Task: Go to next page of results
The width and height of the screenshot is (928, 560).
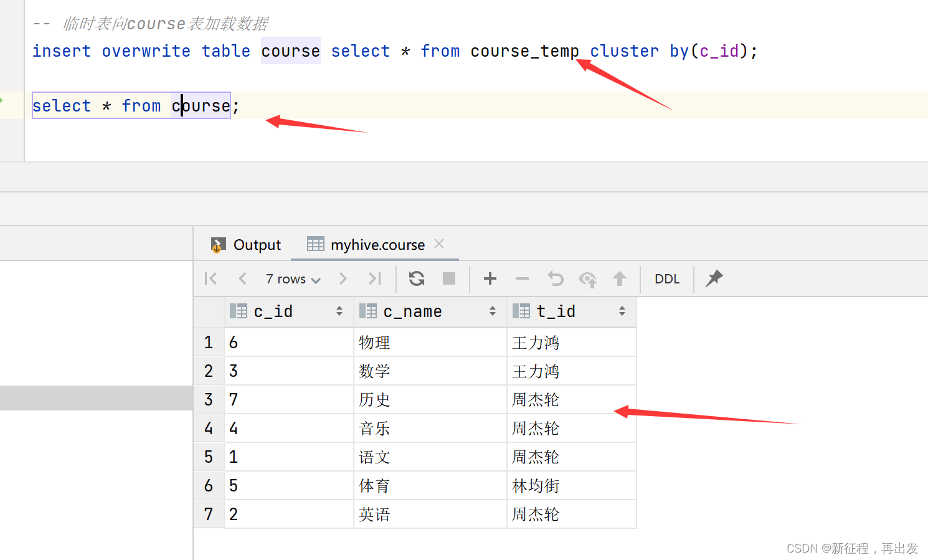Action: pyautogui.click(x=343, y=278)
